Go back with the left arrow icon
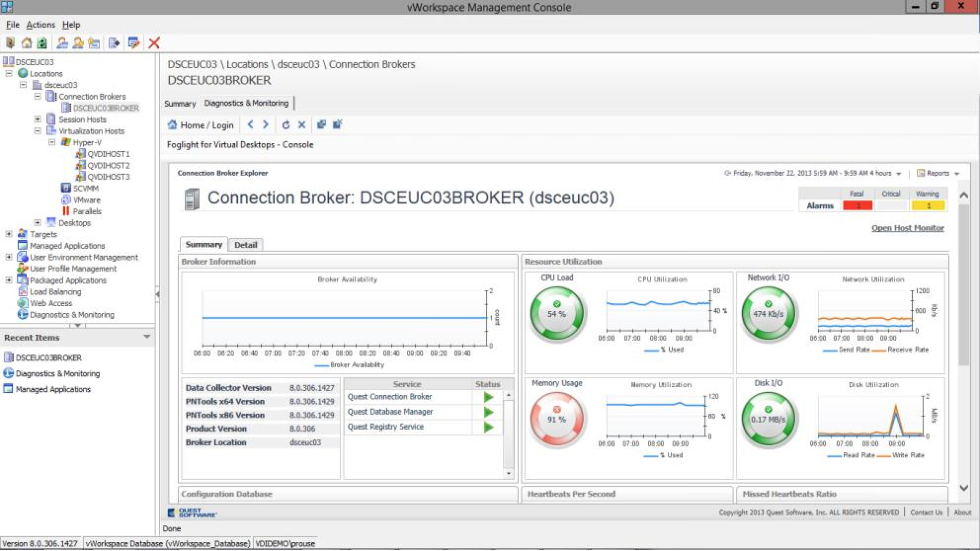 (x=250, y=124)
